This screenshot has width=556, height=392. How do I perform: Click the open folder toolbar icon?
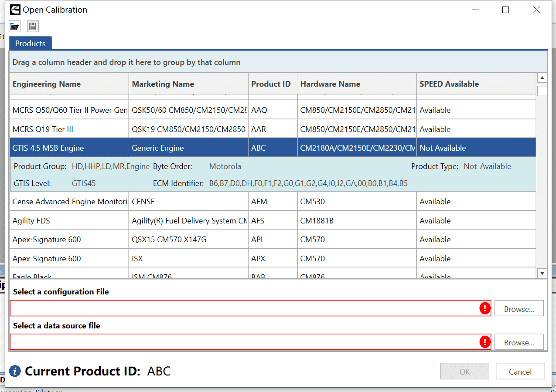click(x=15, y=26)
